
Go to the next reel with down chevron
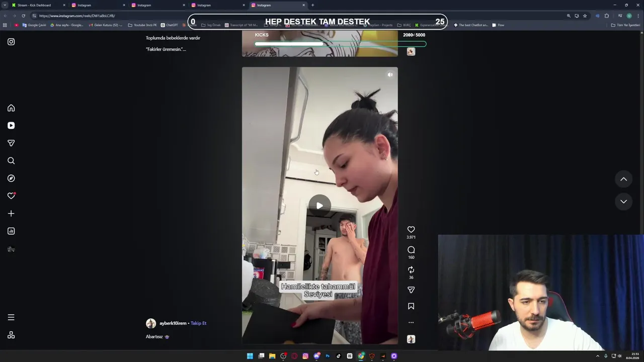pyautogui.click(x=623, y=202)
